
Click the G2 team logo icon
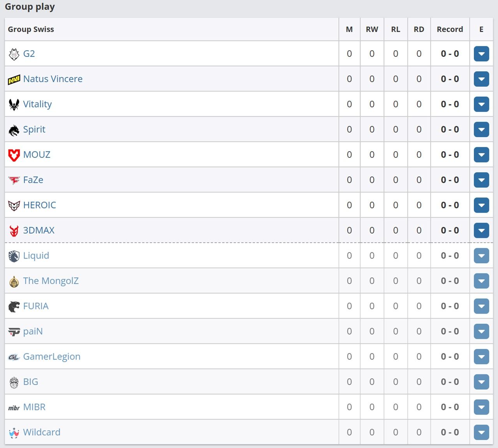[14, 54]
